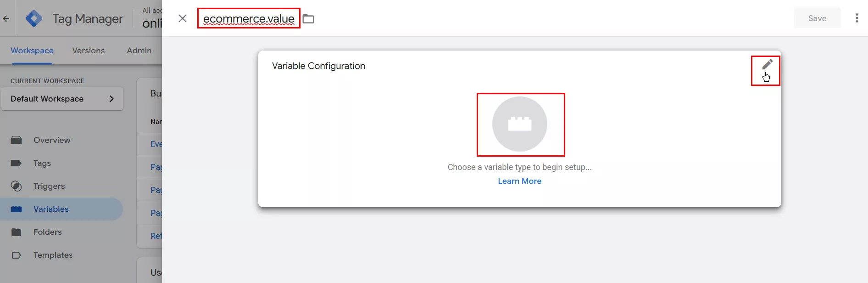This screenshot has width=868, height=283.
Task: Open the three-dot more actions menu
Action: pos(857,18)
